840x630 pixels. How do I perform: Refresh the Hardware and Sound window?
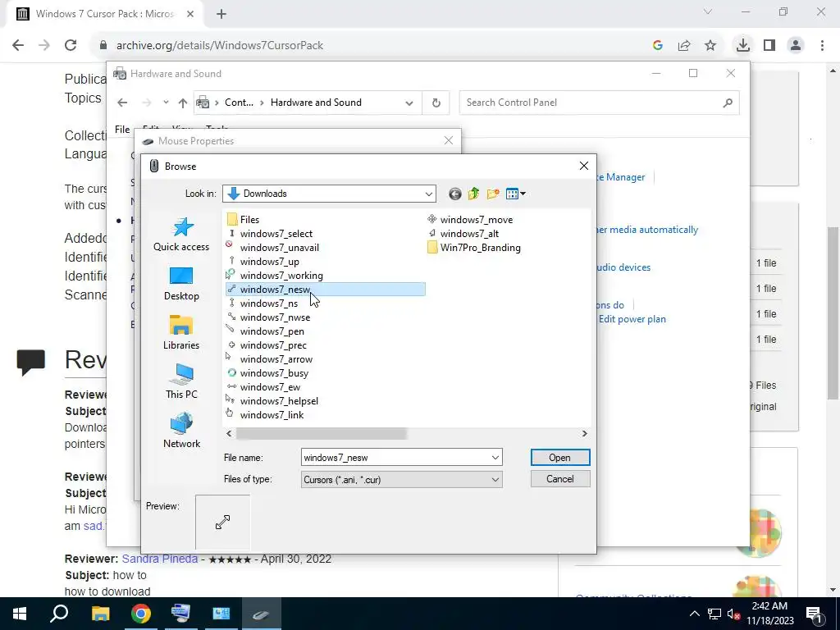tap(436, 103)
